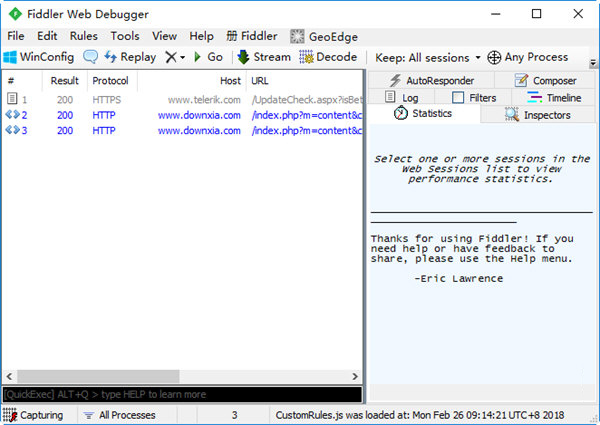Expand the Remove sessions dropdown arrow
The image size is (600, 425).
click(x=183, y=58)
